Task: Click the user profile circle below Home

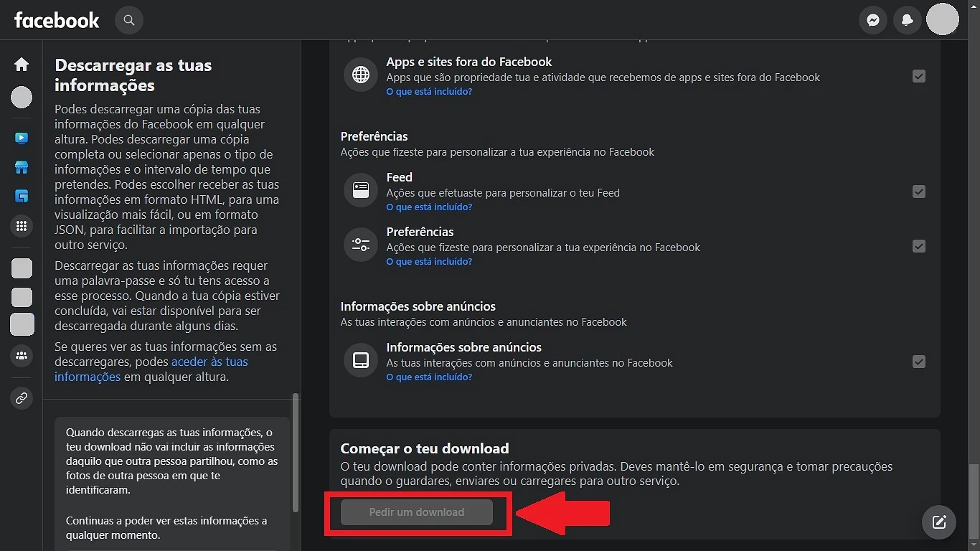Action: [x=22, y=98]
